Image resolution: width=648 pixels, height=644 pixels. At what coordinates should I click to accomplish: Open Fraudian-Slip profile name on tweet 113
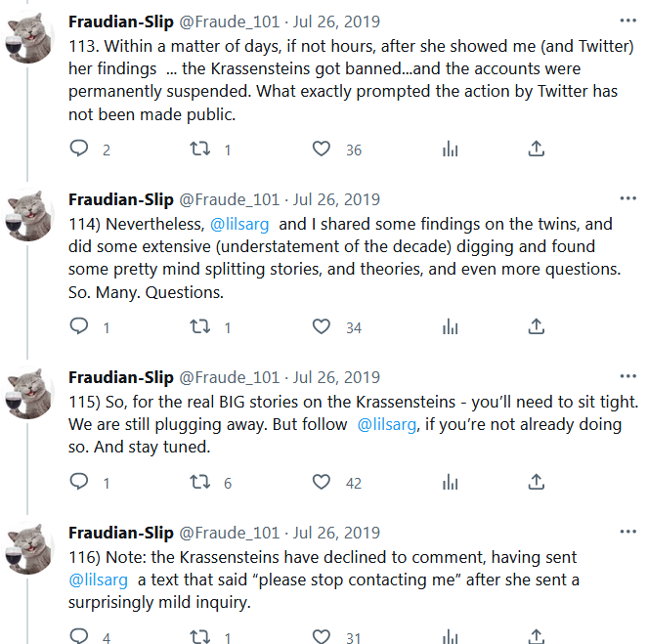tap(119, 21)
